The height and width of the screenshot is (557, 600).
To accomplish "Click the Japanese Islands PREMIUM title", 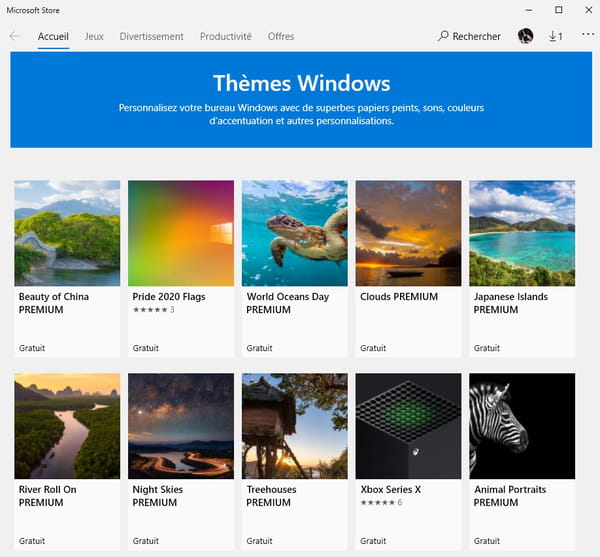I will tap(510, 303).
